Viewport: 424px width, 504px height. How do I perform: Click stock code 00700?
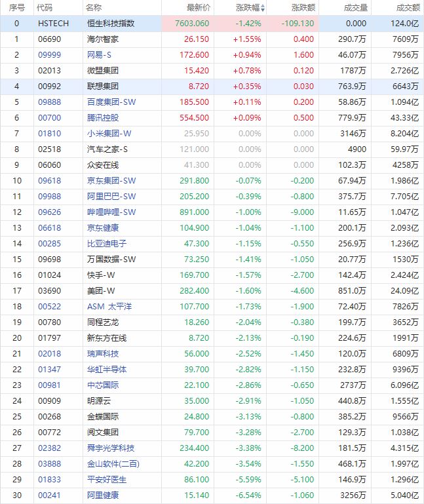pos(50,118)
